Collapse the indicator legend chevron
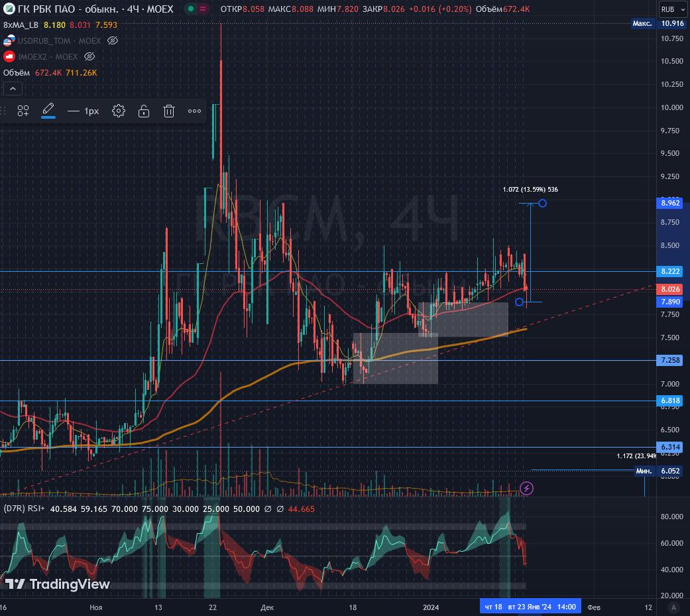 (x=13, y=89)
